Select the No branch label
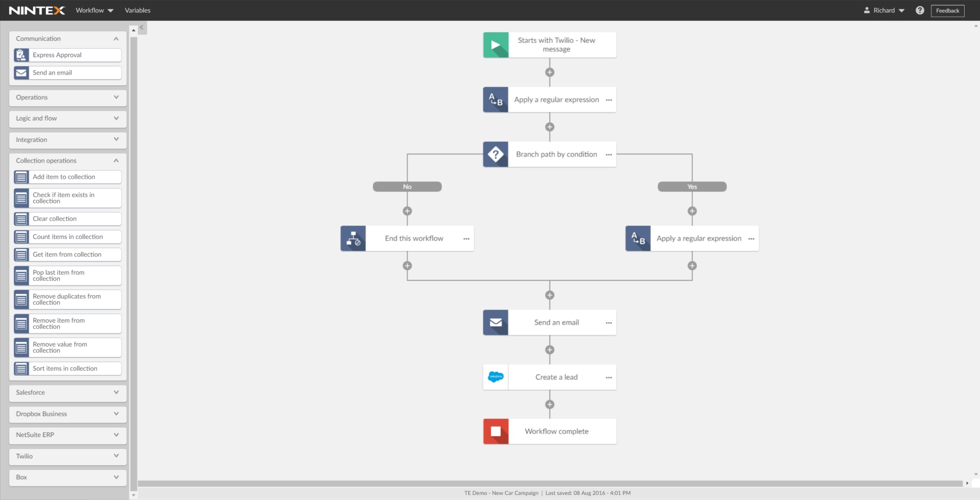The height and width of the screenshot is (500, 980). [407, 187]
